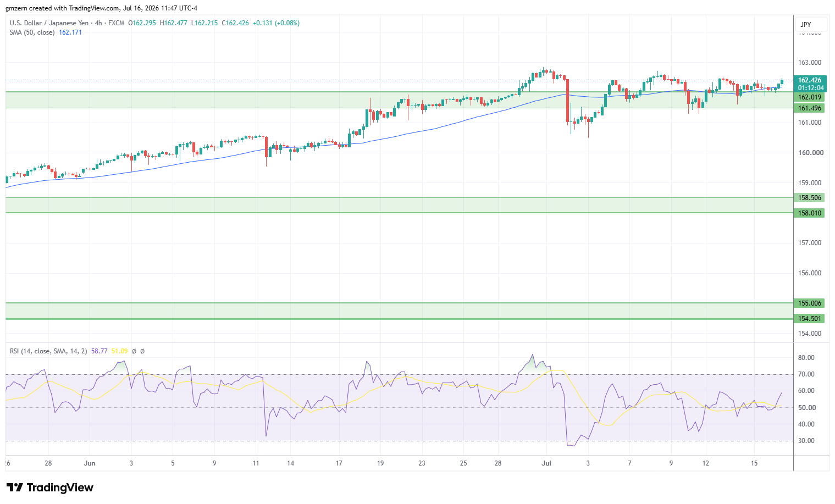
Task: Click the date 23 on time axis
Action: (422, 463)
